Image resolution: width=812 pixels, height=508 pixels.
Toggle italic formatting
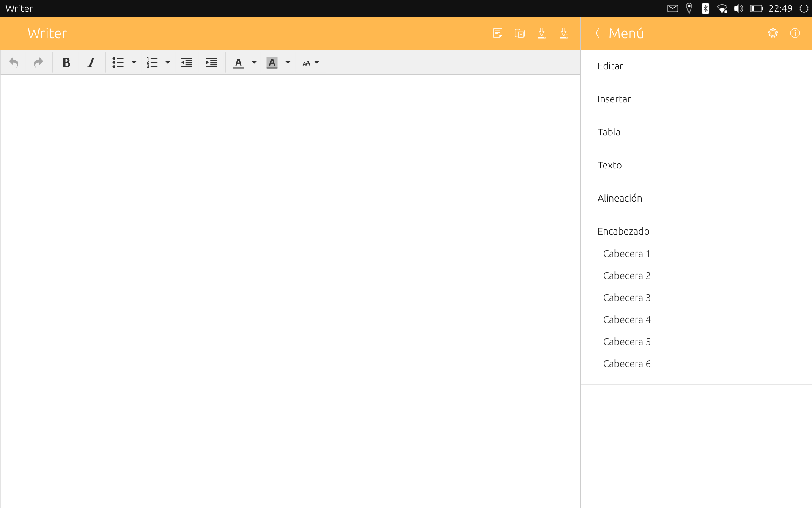pyautogui.click(x=91, y=63)
